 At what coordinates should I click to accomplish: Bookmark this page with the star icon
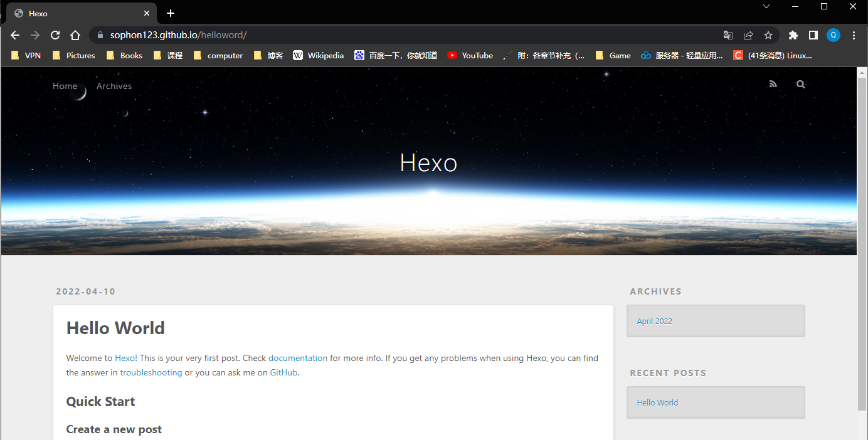click(768, 35)
